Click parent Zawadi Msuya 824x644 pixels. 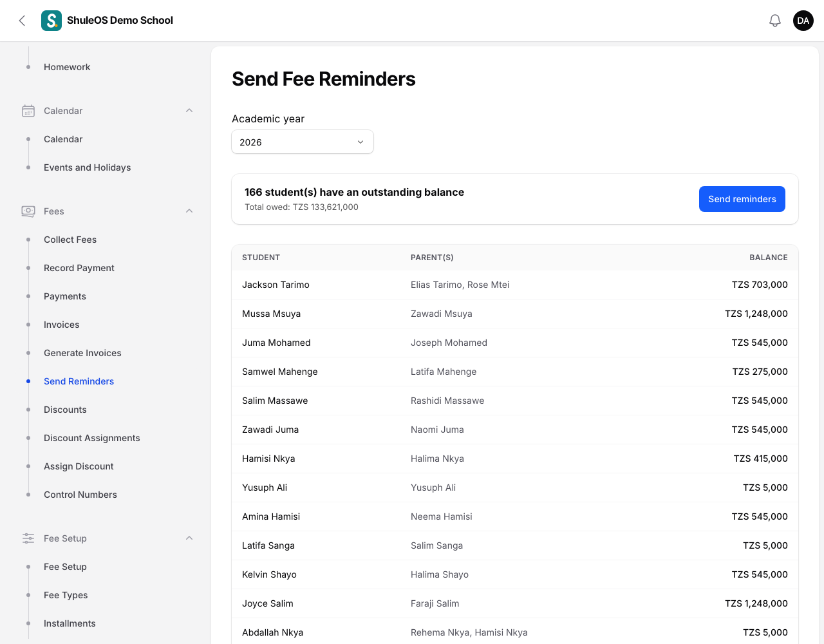tap(442, 314)
